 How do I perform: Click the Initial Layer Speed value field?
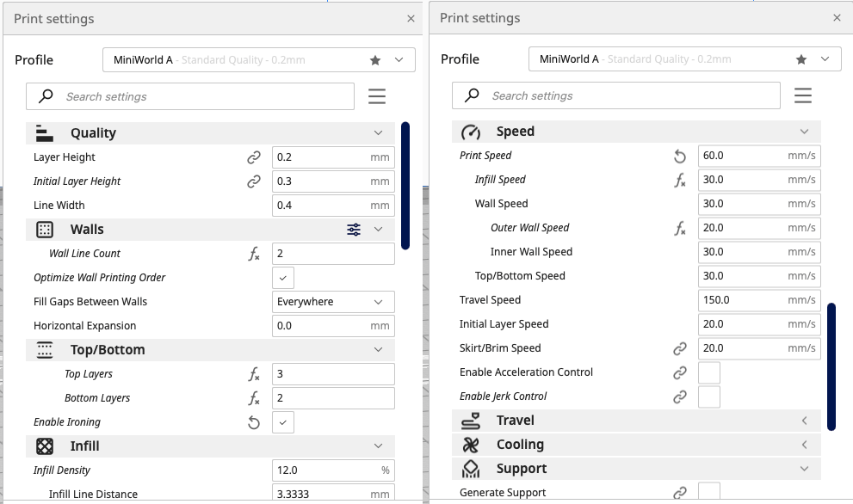click(759, 324)
